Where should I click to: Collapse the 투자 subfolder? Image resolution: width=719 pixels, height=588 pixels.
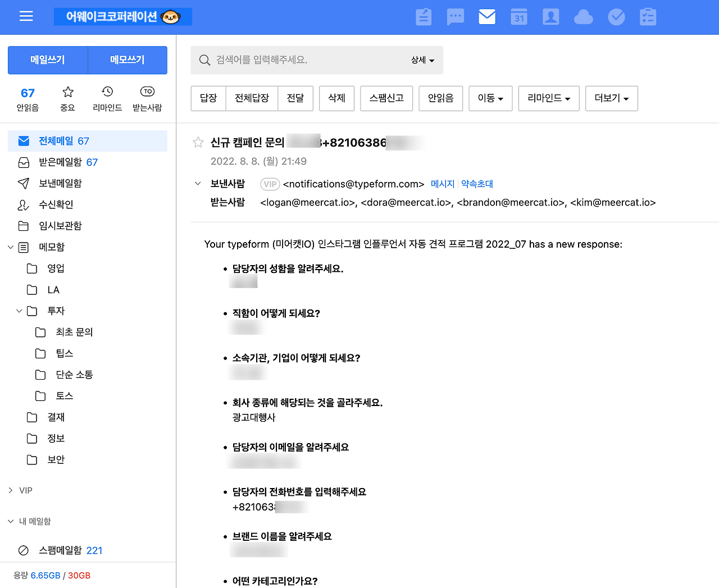point(19,311)
